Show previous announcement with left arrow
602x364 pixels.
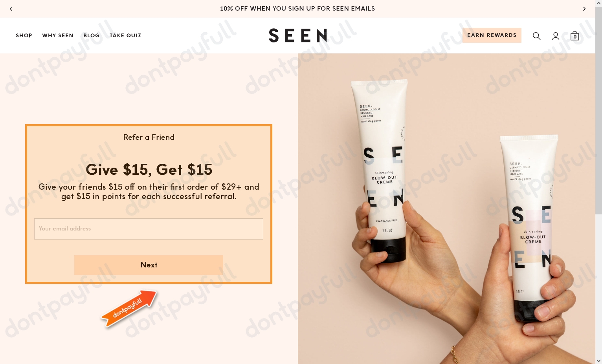(11, 9)
